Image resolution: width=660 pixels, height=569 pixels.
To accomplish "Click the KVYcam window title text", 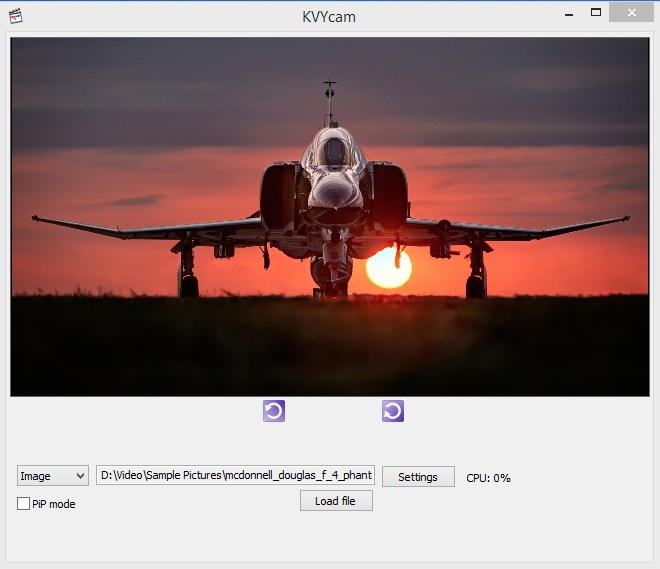I will click(329, 17).
